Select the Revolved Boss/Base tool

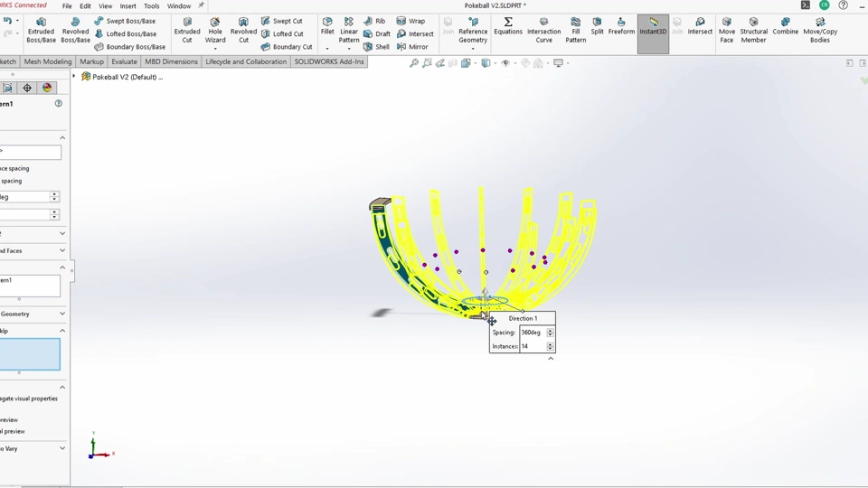(x=75, y=31)
